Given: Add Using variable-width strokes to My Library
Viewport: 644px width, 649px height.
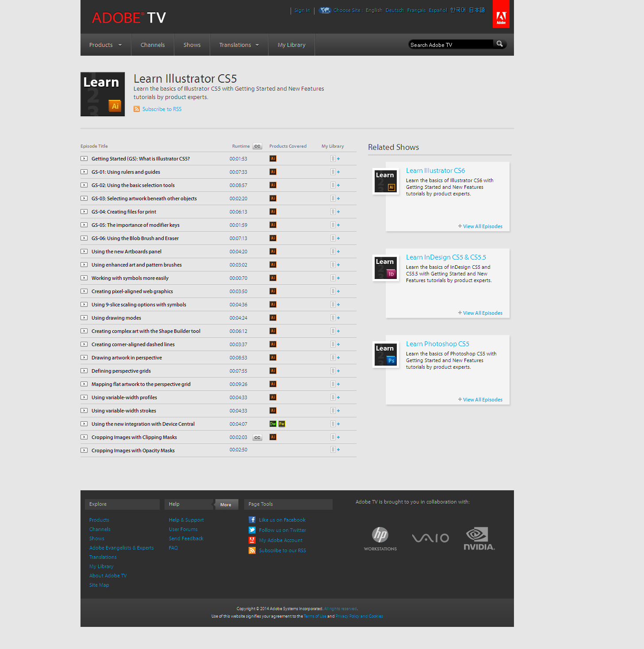Looking at the screenshot, I should coord(335,411).
